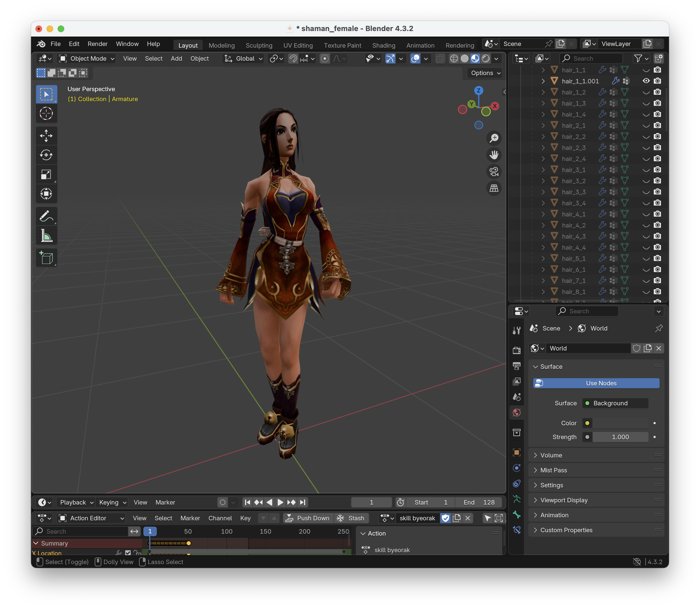Hide hair_1_1.001 using its eye toggle
The height and width of the screenshot is (609, 700).
pyautogui.click(x=647, y=81)
